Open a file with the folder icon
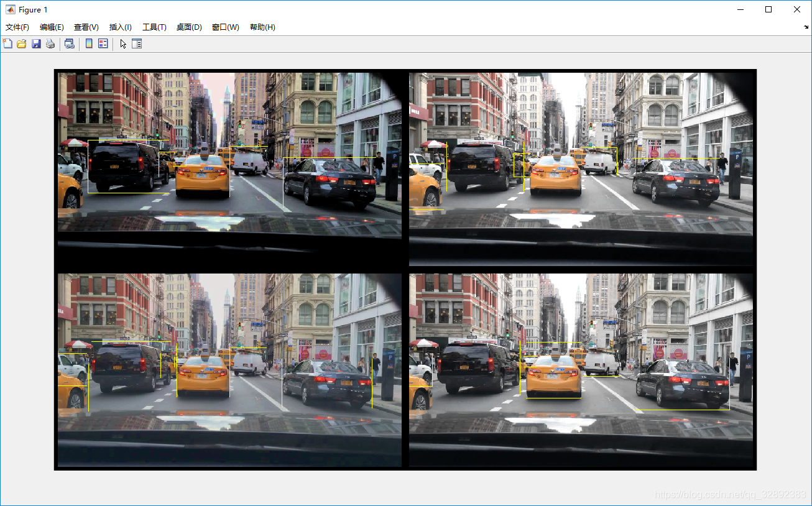 click(x=22, y=44)
